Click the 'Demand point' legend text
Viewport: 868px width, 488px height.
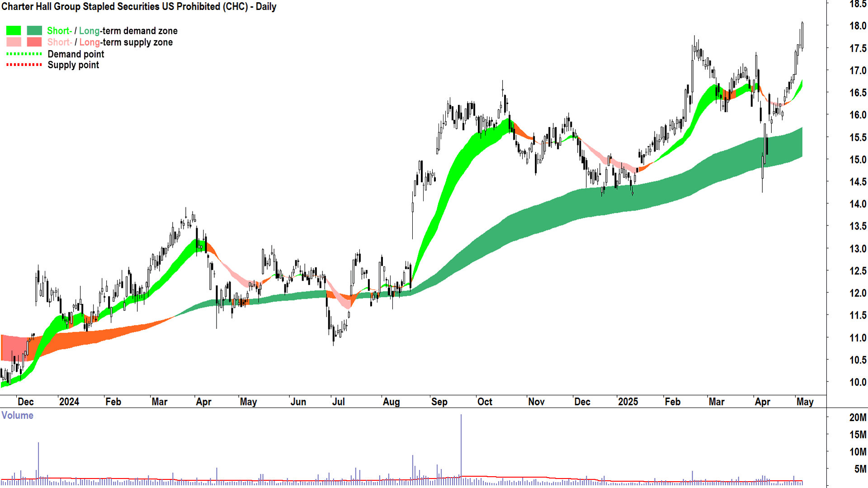click(x=76, y=54)
